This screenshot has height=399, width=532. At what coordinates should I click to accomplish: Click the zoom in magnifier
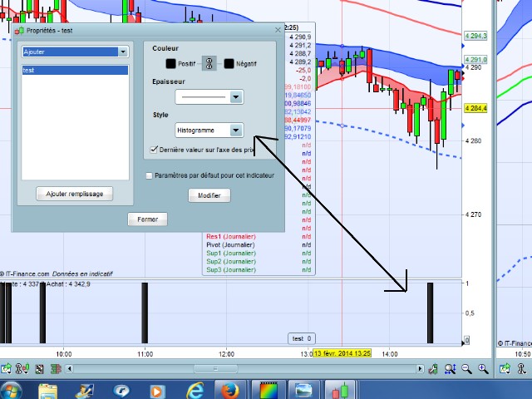tap(483, 368)
